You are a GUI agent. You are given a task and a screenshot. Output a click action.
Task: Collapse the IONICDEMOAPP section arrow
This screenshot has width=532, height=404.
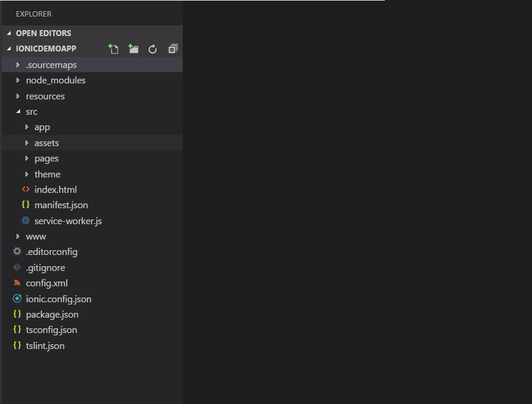(x=9, y=49)
